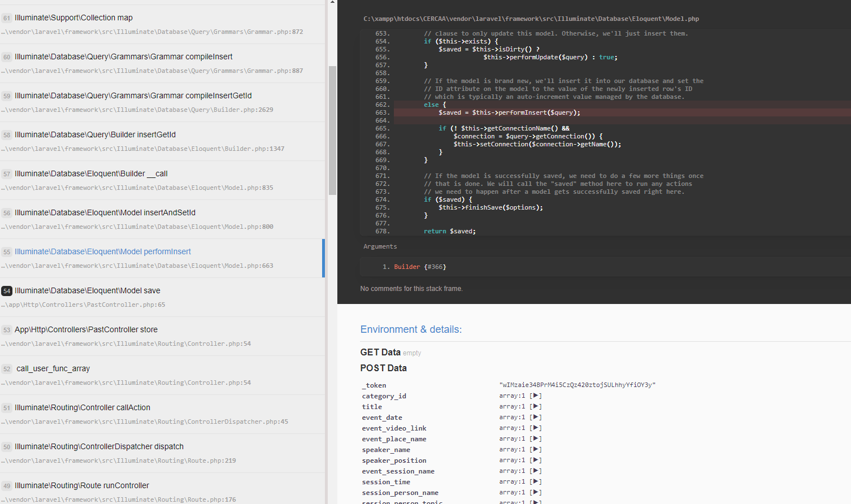Select stack frame 59 Grammar compileInsertGetId

click(162, 102)
